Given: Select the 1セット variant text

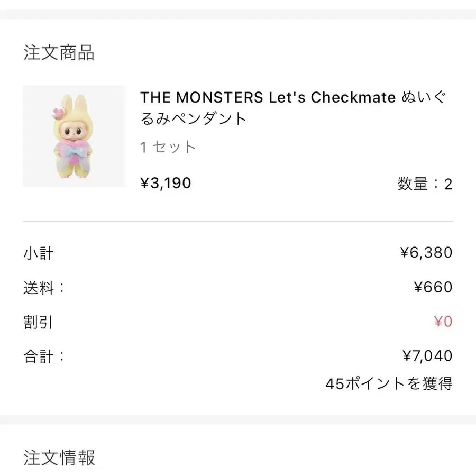Looking at the screenshot, I should [168, 147].
